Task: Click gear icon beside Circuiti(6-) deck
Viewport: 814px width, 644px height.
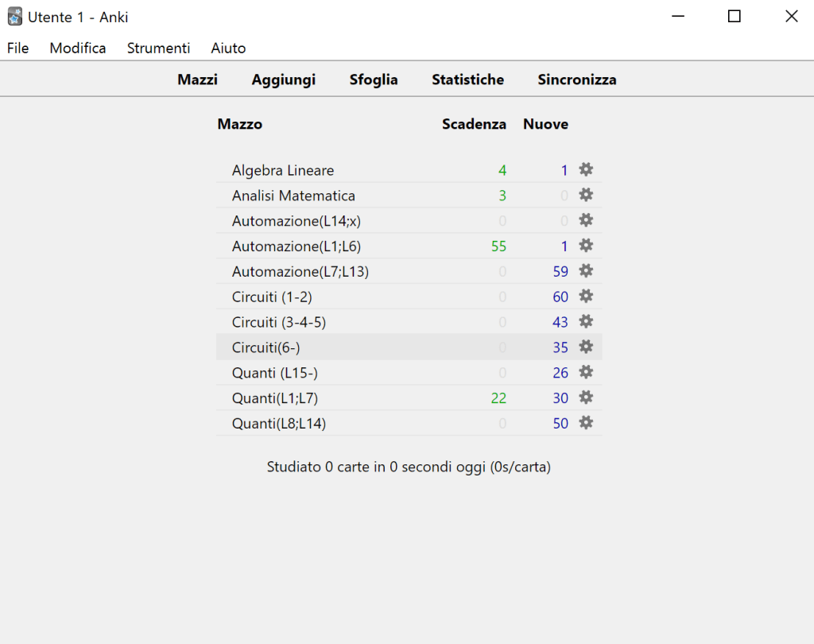Action: pyautogui.click(x=586, y=347)
